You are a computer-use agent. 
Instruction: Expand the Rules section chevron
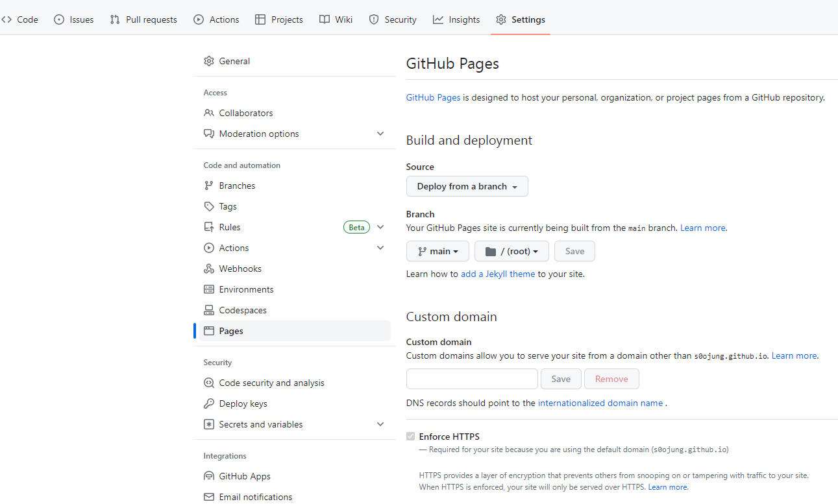click(380, 227)
